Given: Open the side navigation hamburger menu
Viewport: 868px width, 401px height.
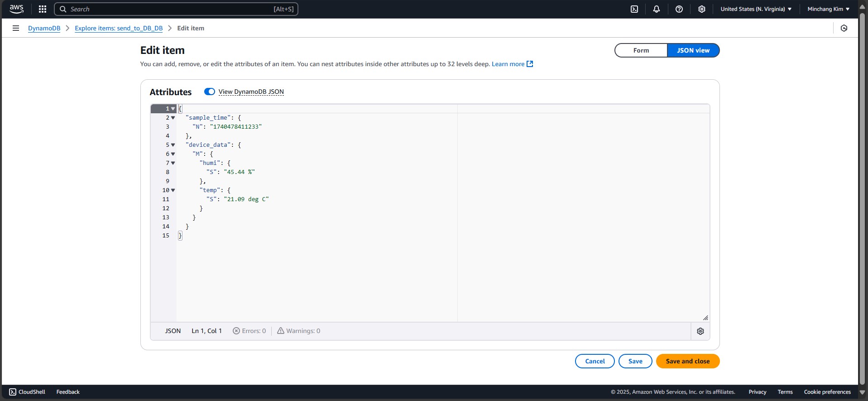Looking at the screenshot, I should click(16, 28).
